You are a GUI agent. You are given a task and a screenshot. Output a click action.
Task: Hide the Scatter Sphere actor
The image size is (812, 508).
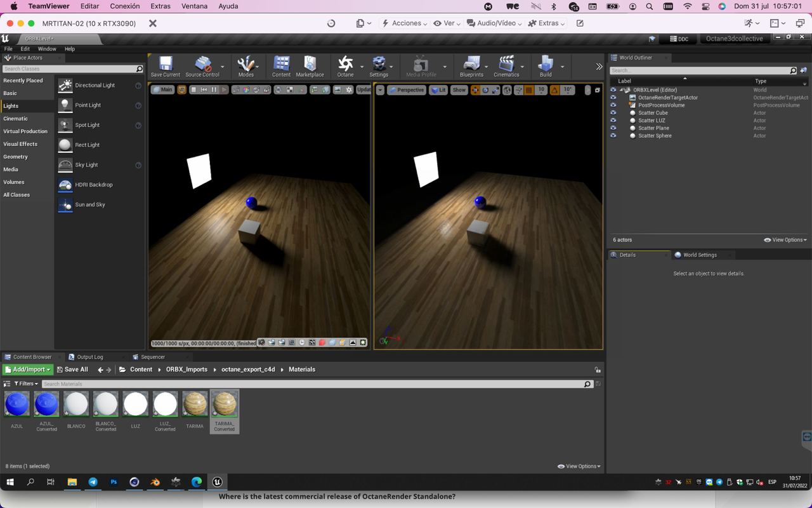(x=613, y=136)
